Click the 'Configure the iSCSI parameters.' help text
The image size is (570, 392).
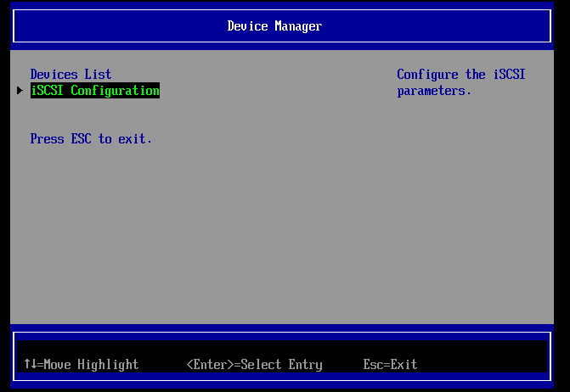(x=461, y=82)
